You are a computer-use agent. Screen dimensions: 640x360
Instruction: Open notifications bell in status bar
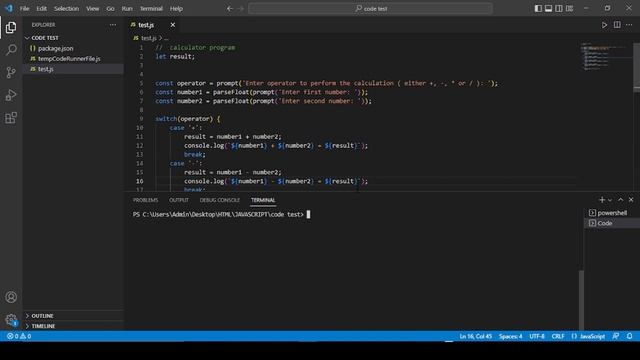pyautogui.click(x=629, y=336)
